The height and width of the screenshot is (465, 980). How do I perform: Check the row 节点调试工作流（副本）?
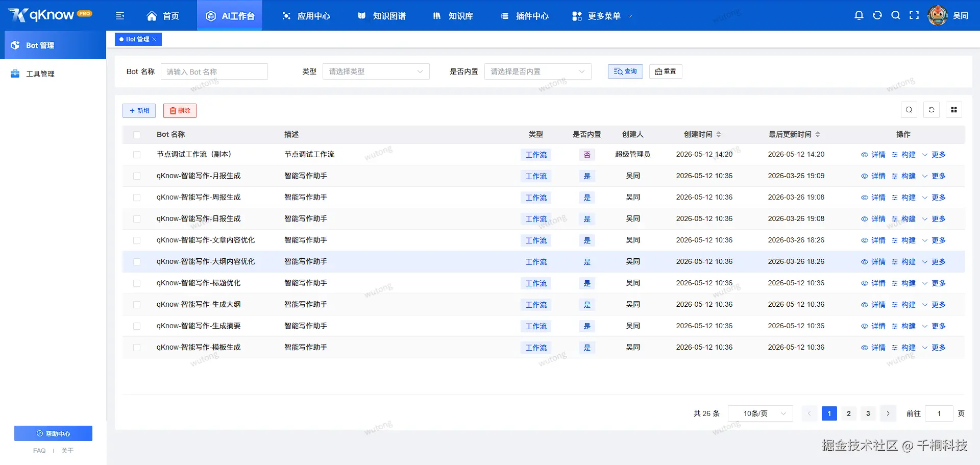coord(137,155)
